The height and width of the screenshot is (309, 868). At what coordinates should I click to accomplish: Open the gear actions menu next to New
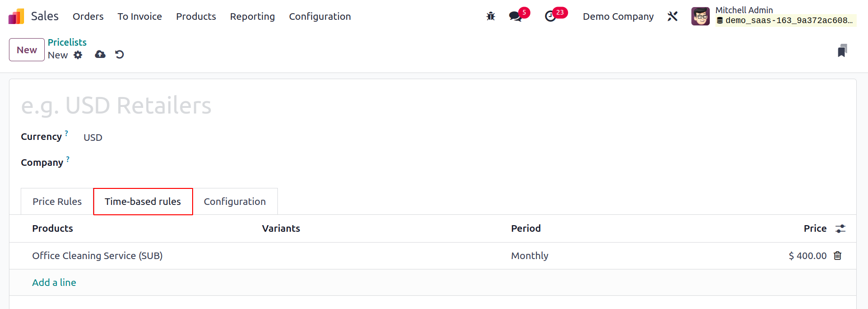(78, 55)
